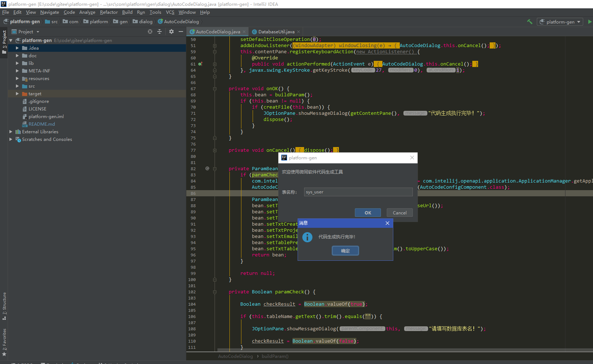Click the platform breadcrumb in navigation bar
Viewport: 593px width, 364px height.
pyautogui.click(x=96, y=22)
